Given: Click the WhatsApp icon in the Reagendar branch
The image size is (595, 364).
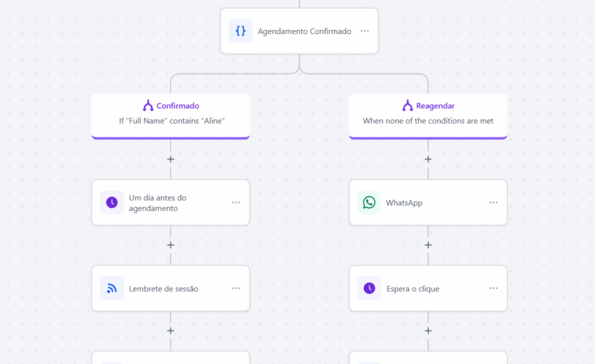Looking at the screenshot, I should [x=369, y=203].
